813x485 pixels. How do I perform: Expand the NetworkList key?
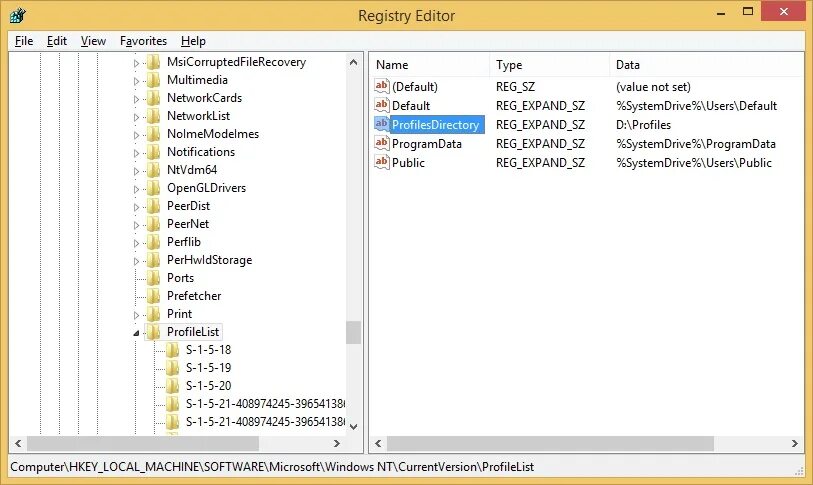click(x=136, y=117)
